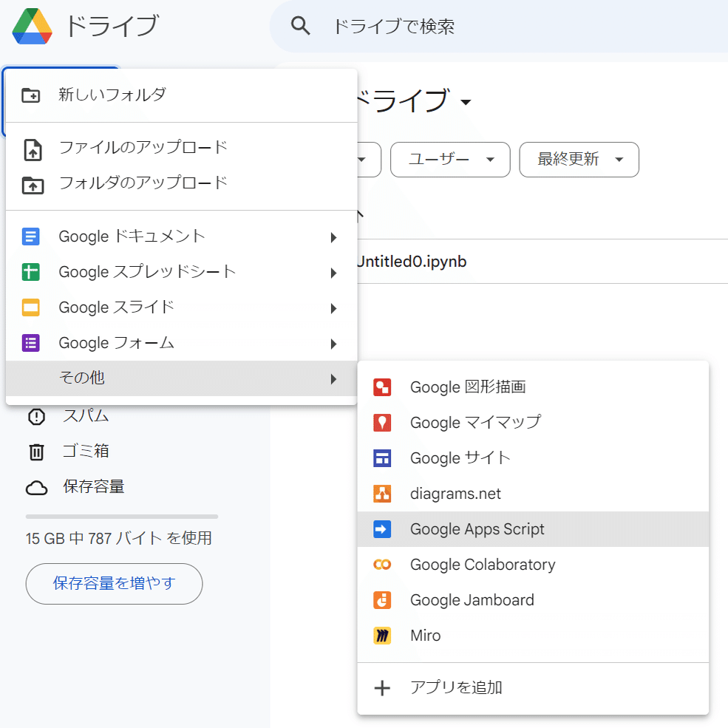Click the file upload icon
This screenshot has width=728, height=728.
coord(33,150)
